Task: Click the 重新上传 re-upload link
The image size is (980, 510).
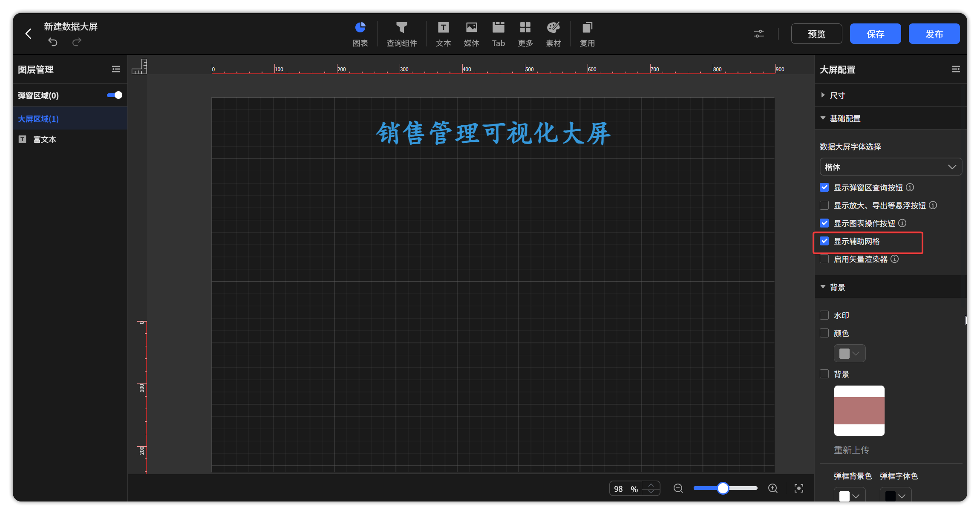Action: 851,450
